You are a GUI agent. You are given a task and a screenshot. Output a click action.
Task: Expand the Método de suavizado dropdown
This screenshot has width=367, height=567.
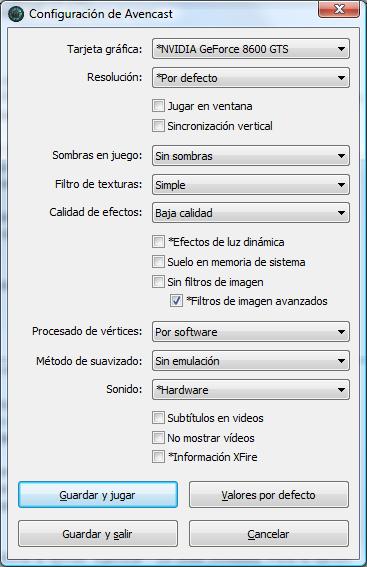coord(251,361)
